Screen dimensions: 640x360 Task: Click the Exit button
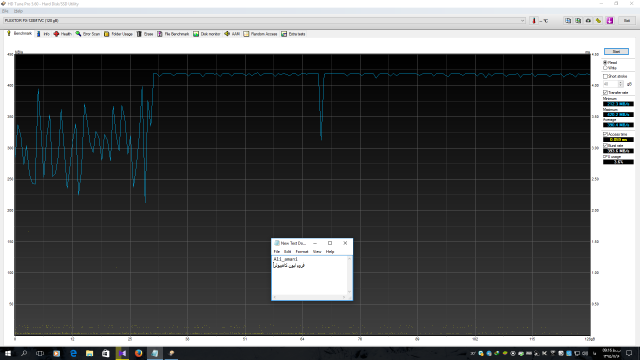[627, 21]
